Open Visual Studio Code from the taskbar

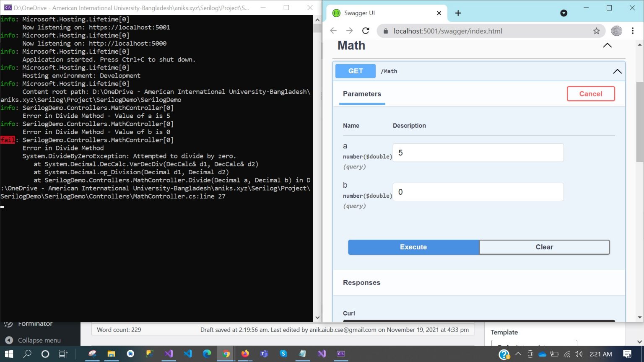pyautogui.click(x=187, y=354)
